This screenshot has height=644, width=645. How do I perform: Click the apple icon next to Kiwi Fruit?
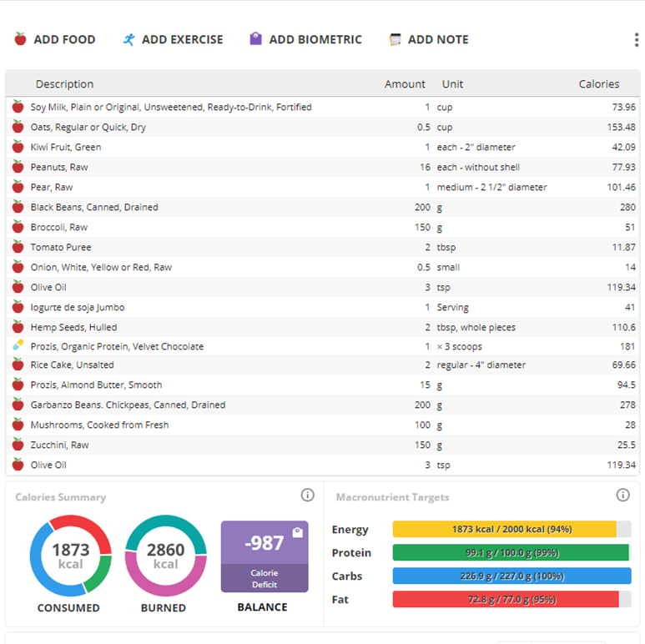point(18,147)
